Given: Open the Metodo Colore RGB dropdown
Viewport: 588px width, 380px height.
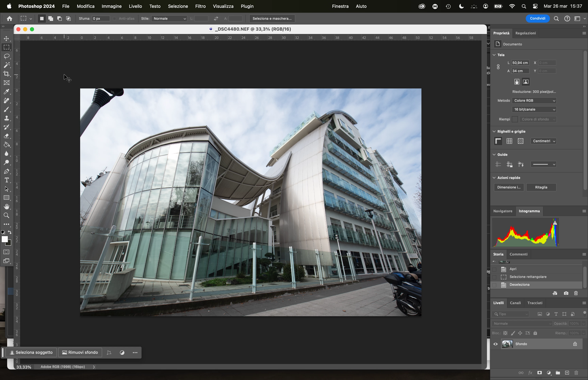Looking at the screenshot, I should pyautogui.click(x=534, y=100).
